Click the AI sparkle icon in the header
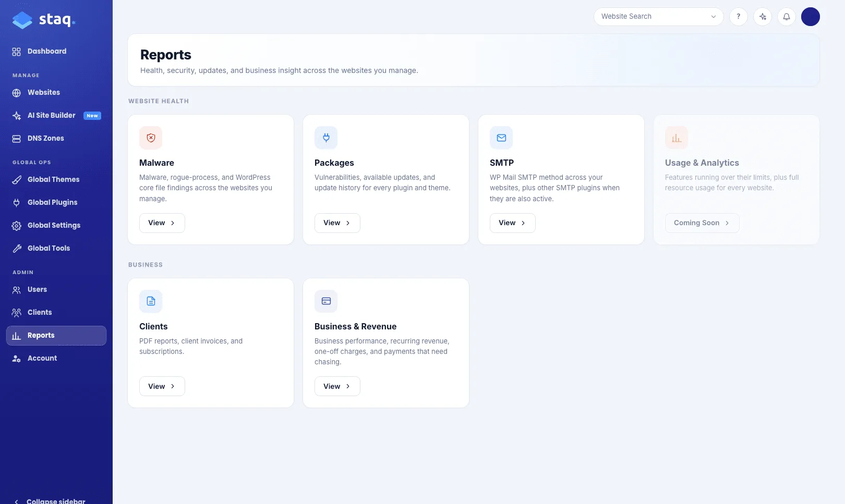Viewport: 845px width, 504px height. (x=763, y=17)
